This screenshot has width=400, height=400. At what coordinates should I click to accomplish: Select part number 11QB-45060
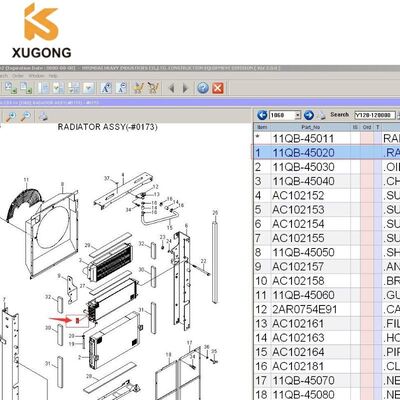[x=303, y=295]
